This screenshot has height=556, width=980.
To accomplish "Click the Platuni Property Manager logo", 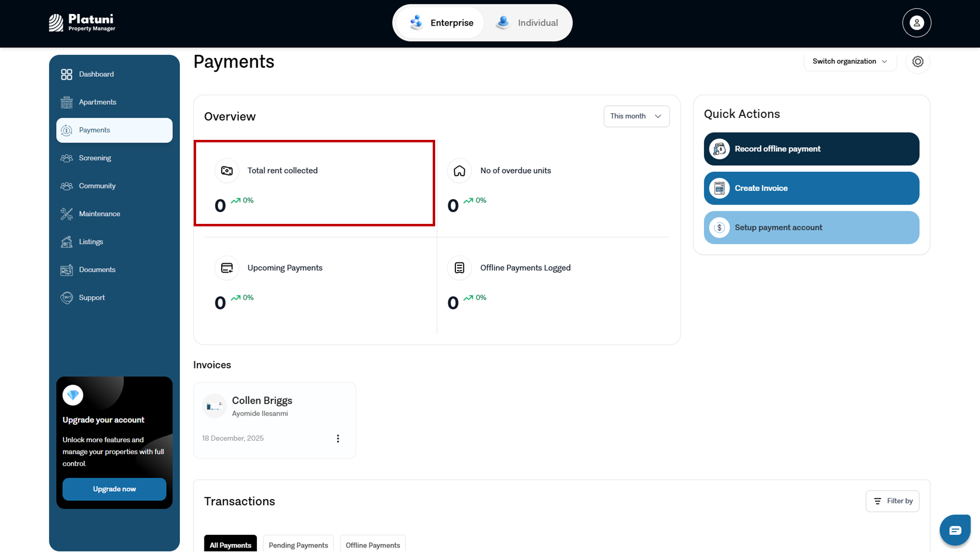I will tap(82, 23).
